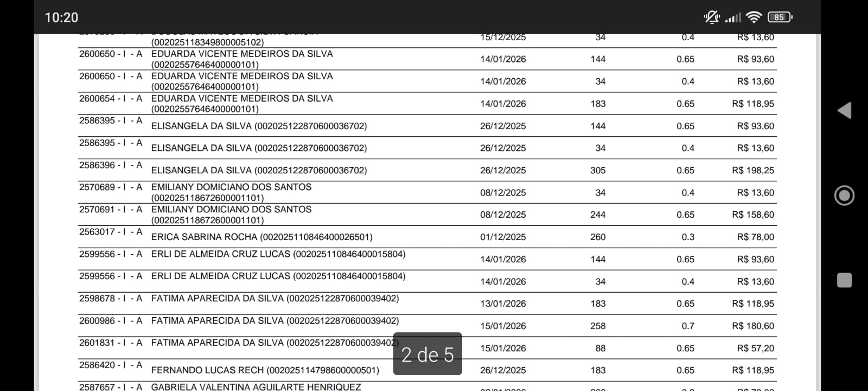Tap the Wi-Fi status icon
This screenshot has width=868, height=391.
[x=754, y=17]
